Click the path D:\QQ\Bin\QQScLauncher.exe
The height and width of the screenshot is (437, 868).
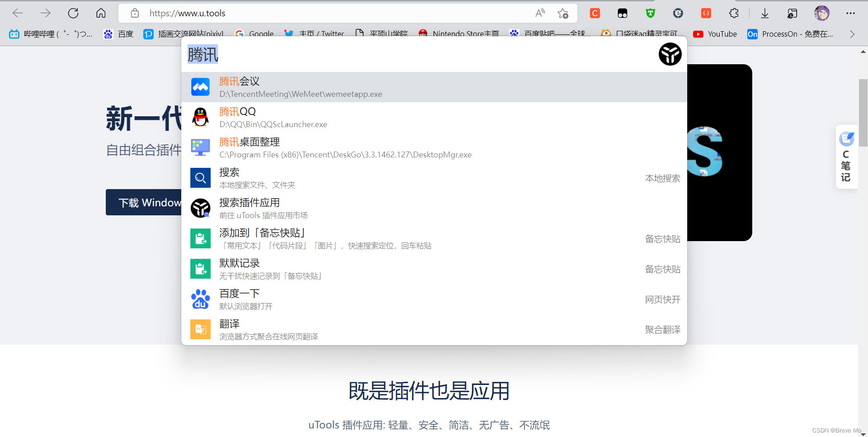pyautogui.click(x=273, y=124)
